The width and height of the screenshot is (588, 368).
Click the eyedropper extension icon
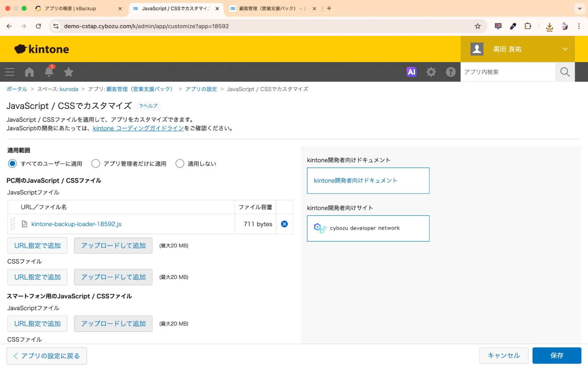[513, 26]
